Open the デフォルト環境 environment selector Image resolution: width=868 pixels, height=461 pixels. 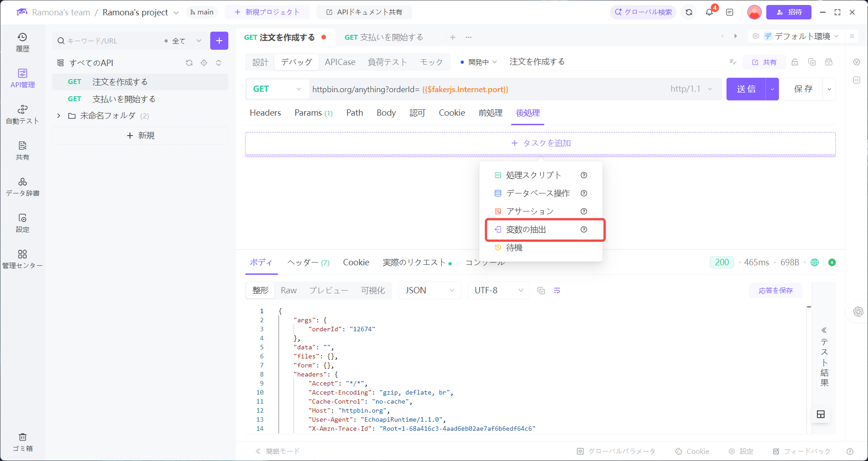(803, 36)
